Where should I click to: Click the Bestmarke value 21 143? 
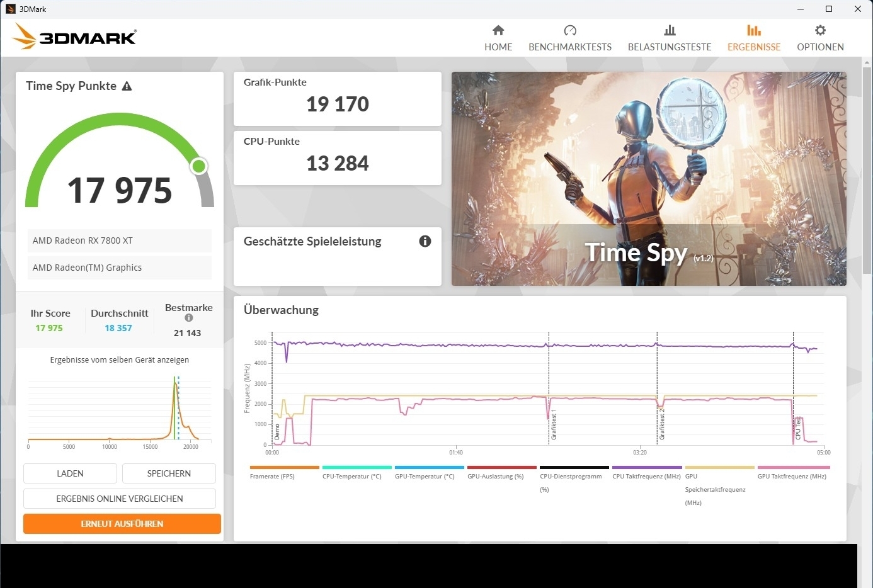(x=188, y=333)
